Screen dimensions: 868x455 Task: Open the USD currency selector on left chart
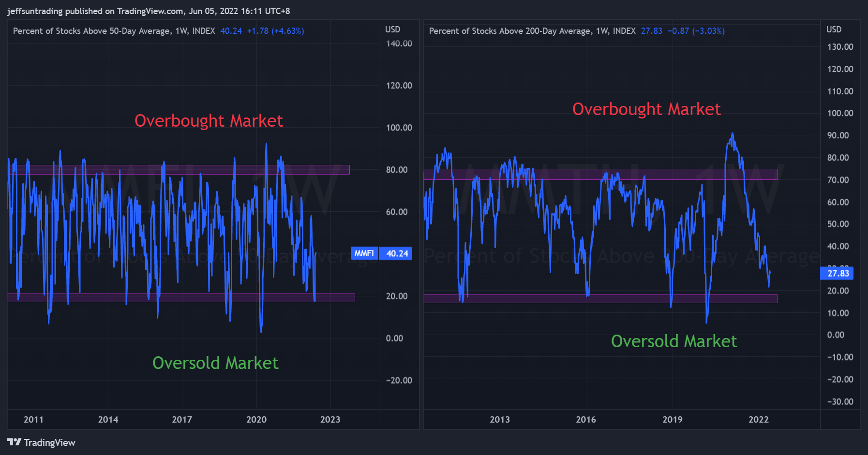(392, 29)
